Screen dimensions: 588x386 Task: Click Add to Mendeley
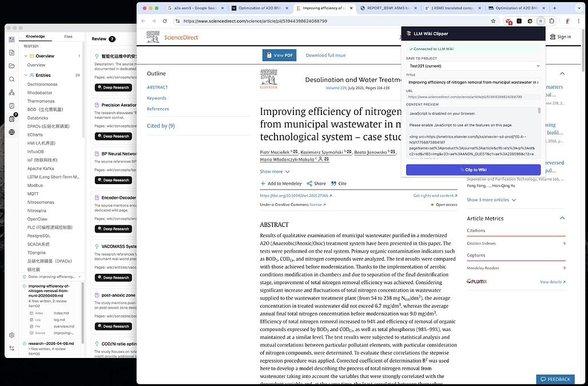click(281, 184)
